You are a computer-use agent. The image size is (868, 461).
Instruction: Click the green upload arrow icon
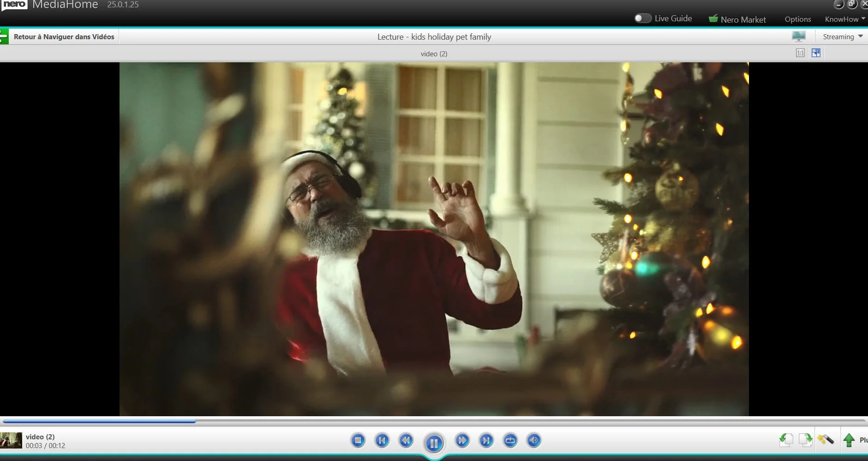click(849, 440)
